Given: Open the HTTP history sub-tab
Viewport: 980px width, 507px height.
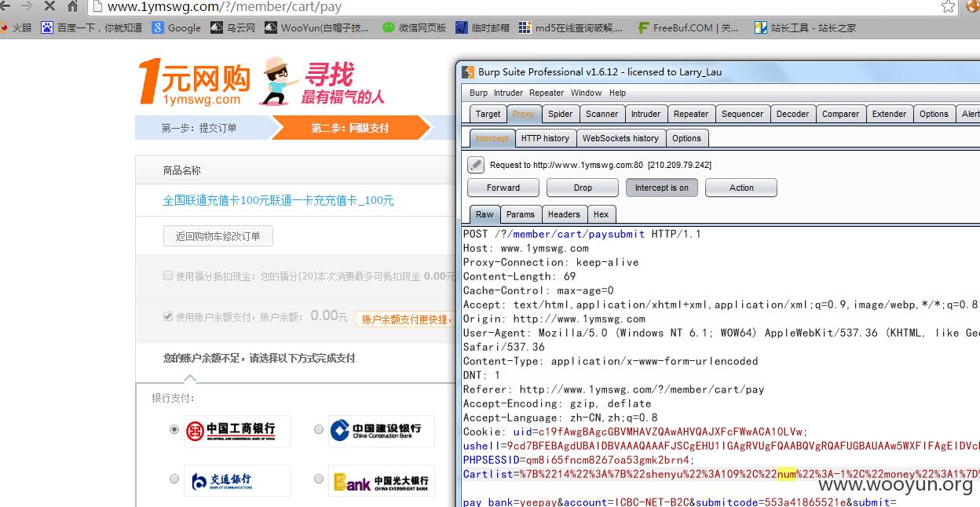Looking at the screenshot, I should tap(545, 138).
